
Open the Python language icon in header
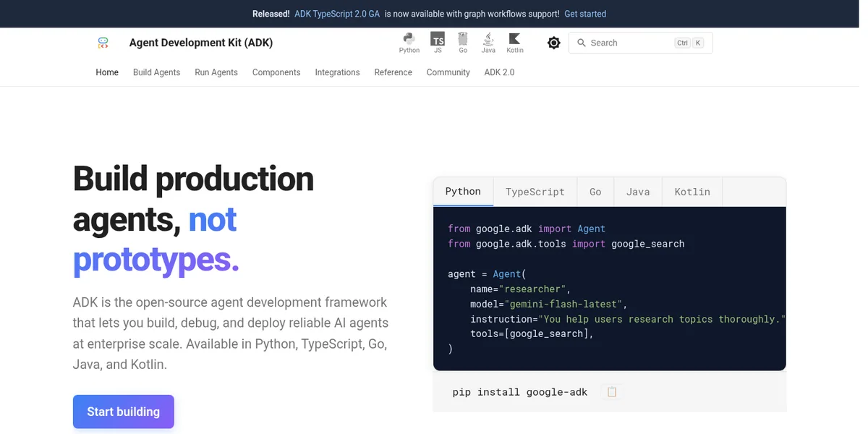409,43
